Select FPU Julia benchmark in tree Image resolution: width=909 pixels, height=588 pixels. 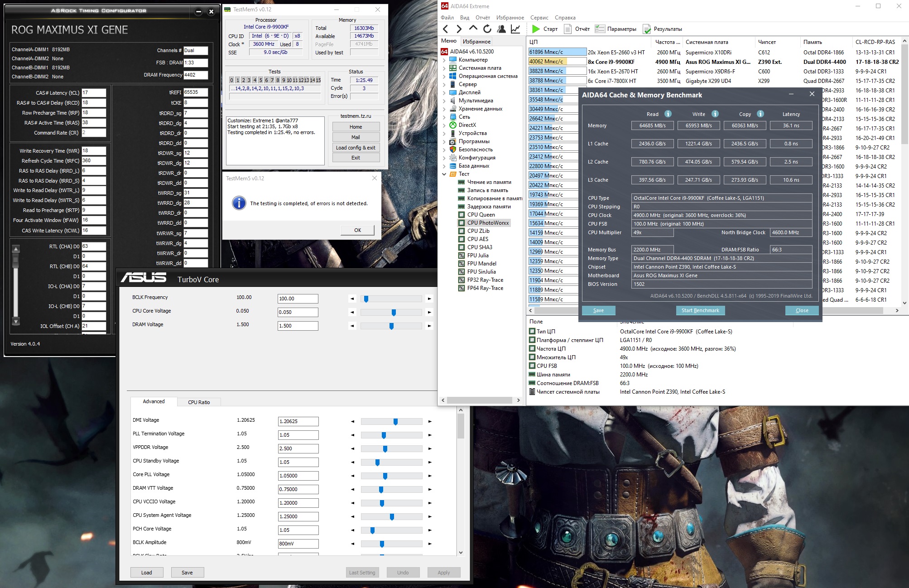pyautogui.click(x=477, y=255)
